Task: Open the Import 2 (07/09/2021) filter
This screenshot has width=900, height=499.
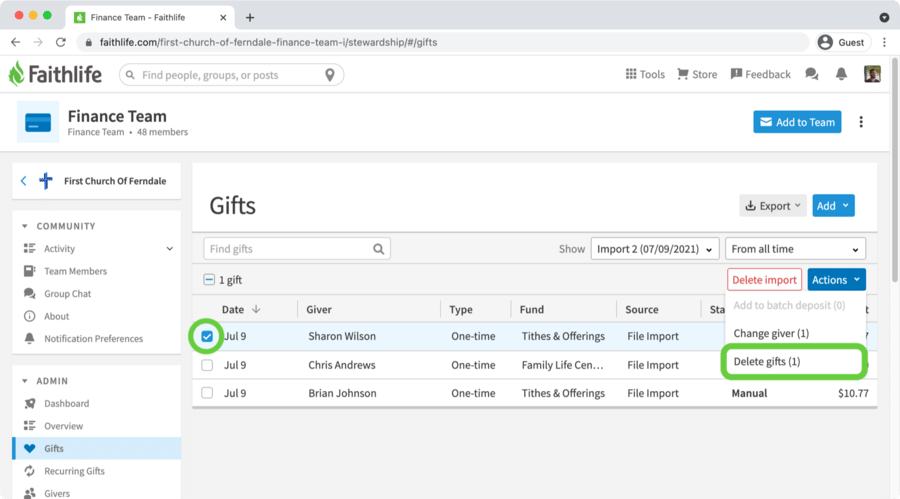Action: [654, 249]
